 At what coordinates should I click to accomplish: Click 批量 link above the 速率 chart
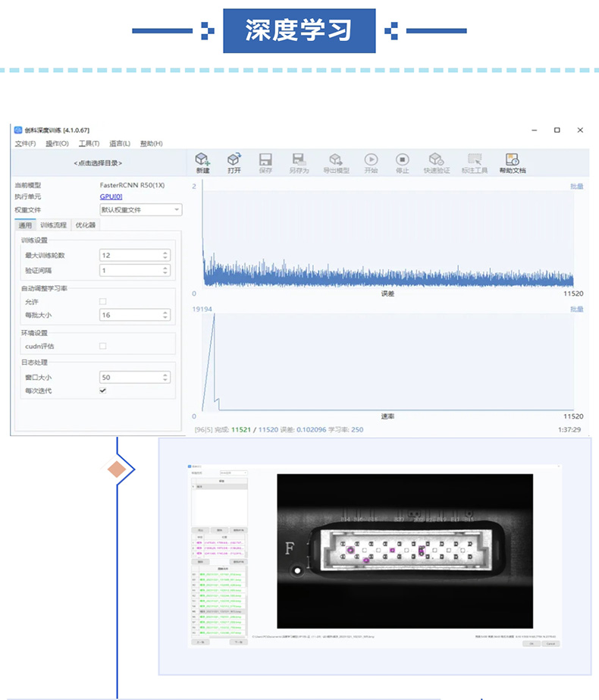click(x=577, y=309)
